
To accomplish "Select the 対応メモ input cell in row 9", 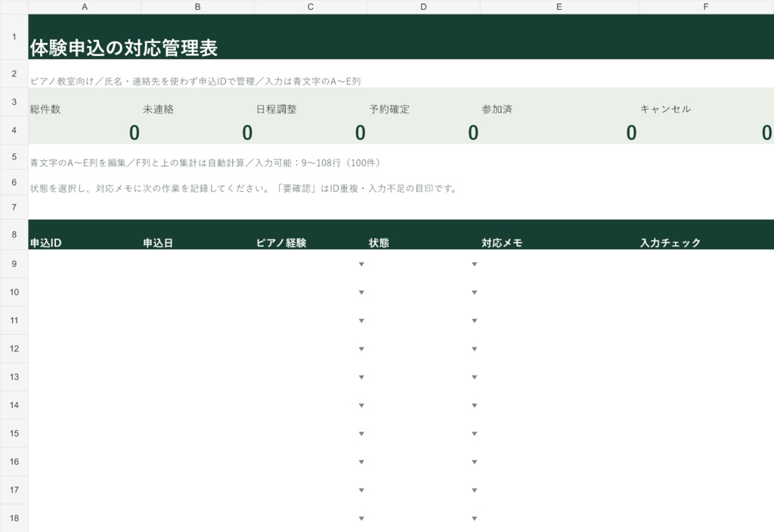I will pyautogui.click(x=559, y=264).
